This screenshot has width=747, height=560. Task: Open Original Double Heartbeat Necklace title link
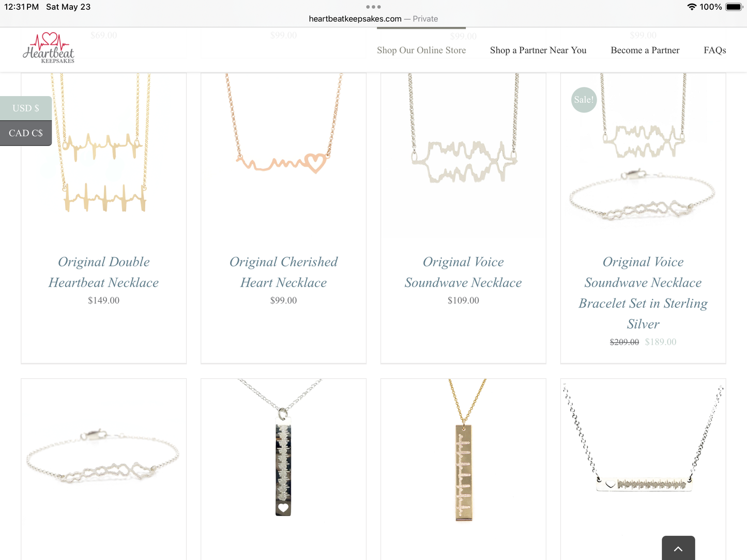tap(103, 272)
